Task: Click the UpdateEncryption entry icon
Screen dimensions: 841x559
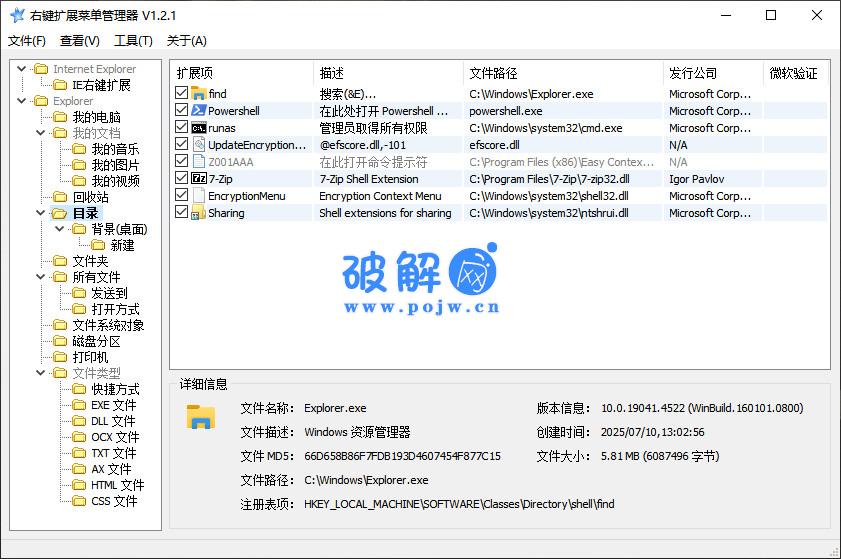Action: [x=199, y=145]
